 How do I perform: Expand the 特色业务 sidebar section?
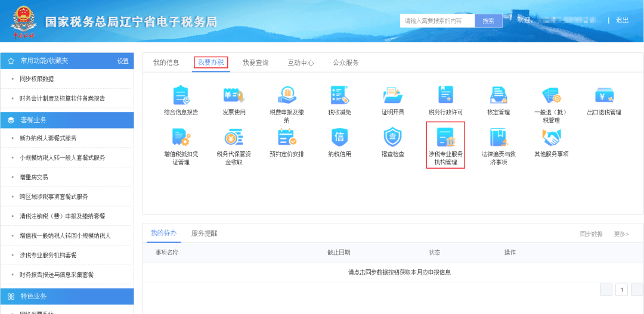(67, 296)
